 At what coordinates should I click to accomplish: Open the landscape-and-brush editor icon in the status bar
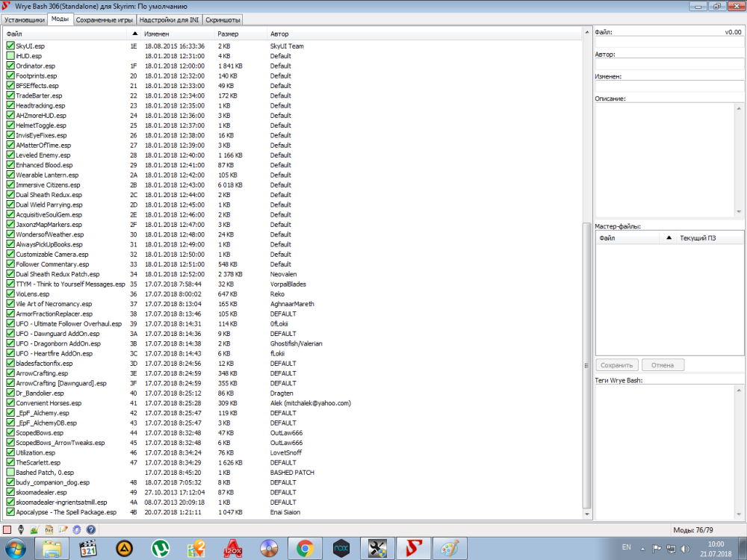coord(35,529)
